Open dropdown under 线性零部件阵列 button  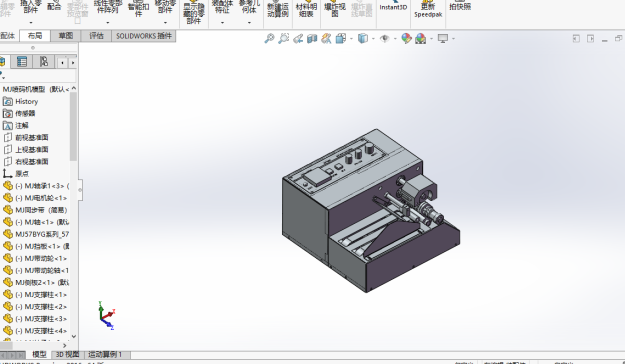click(108, 23)
